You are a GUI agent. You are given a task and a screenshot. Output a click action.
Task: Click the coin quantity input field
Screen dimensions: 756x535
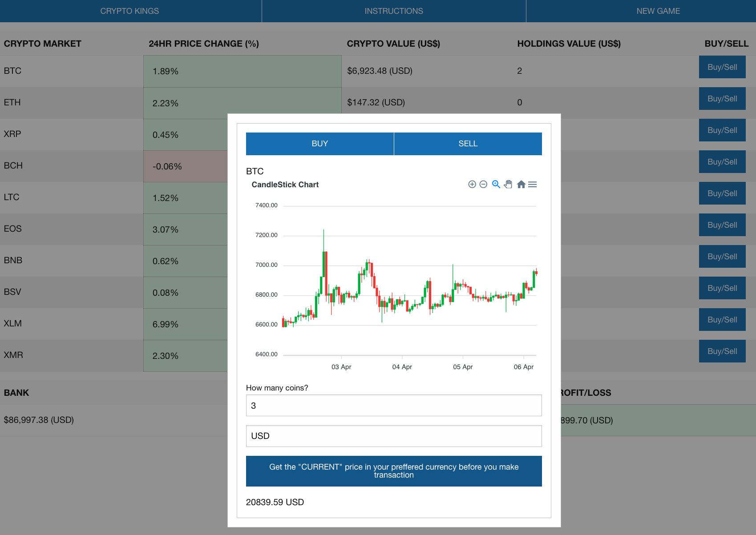[393, 405]
